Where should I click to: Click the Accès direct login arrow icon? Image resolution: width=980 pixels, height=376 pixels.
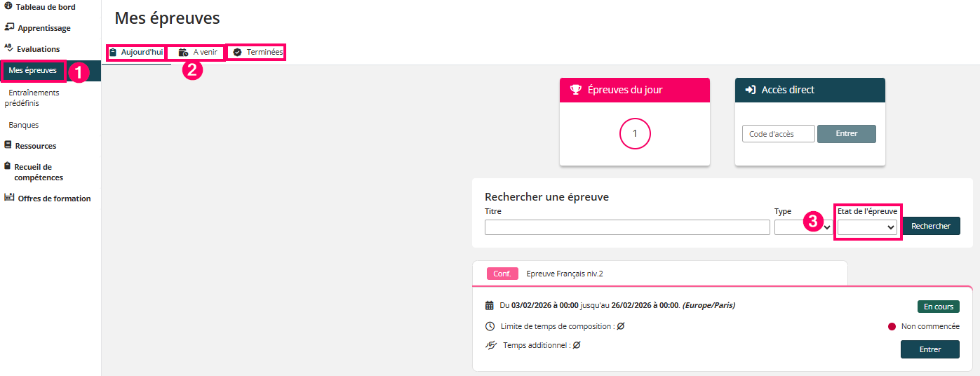(x=750, y=90)
